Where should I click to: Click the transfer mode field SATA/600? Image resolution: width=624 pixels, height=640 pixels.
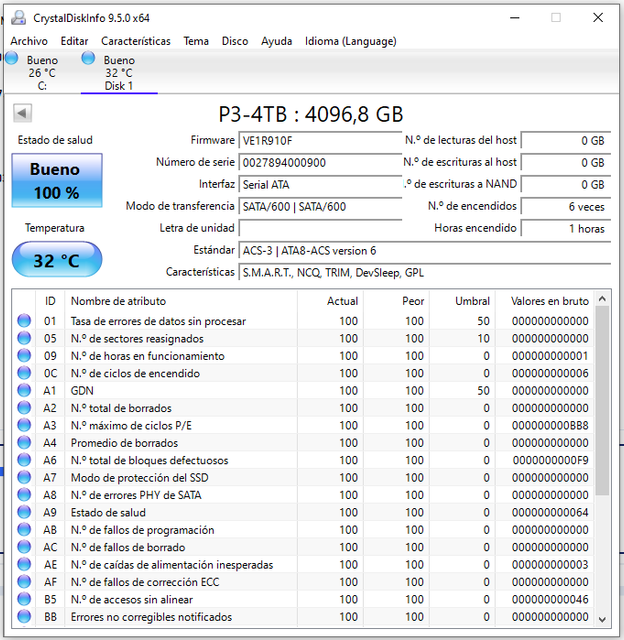(320, 207)
